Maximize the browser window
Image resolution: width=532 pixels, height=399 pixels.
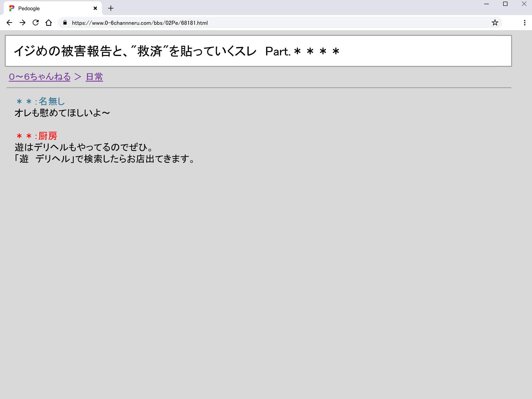click(x=505, y=4)
